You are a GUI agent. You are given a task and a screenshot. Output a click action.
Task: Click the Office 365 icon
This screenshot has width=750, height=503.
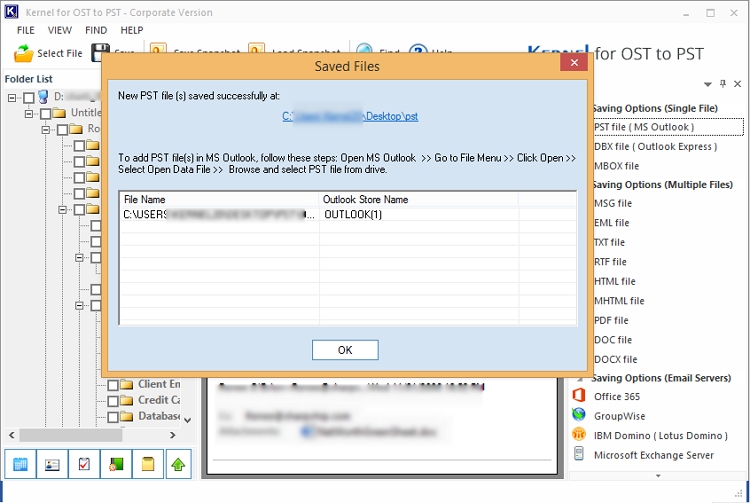[579, 395]
